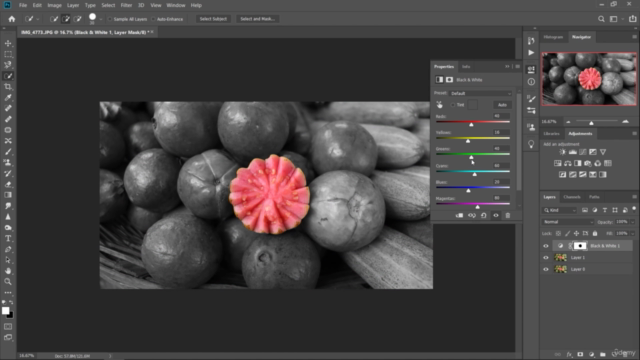Click the Auto button in Properties
This screenshot has width=640, height=360.
(x=502, y=105)
